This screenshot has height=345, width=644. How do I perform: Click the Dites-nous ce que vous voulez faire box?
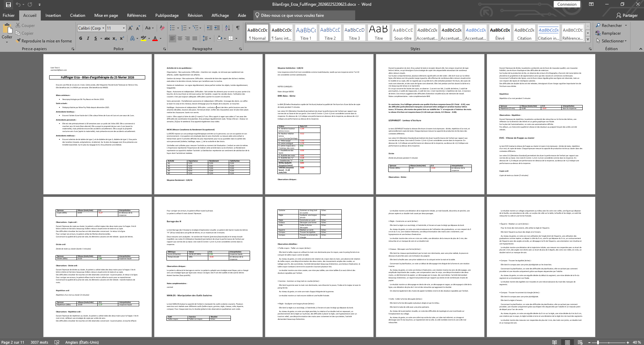coord(304,15)
